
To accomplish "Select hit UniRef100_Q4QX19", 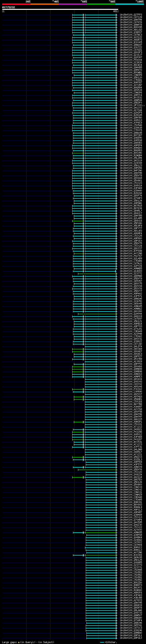I will tap(131, 316).
